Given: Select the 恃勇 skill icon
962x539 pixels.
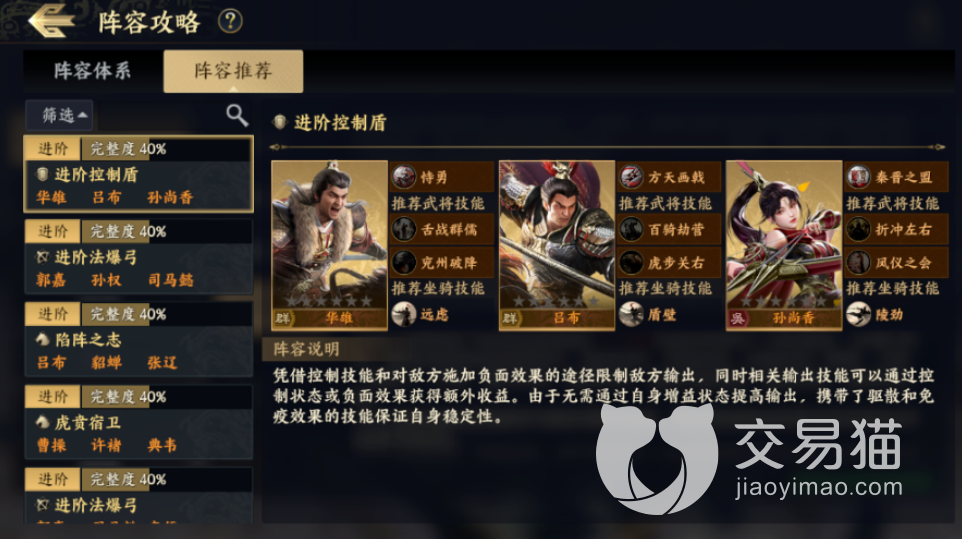Looking at the screenshot, I should (x=404, y=177).
